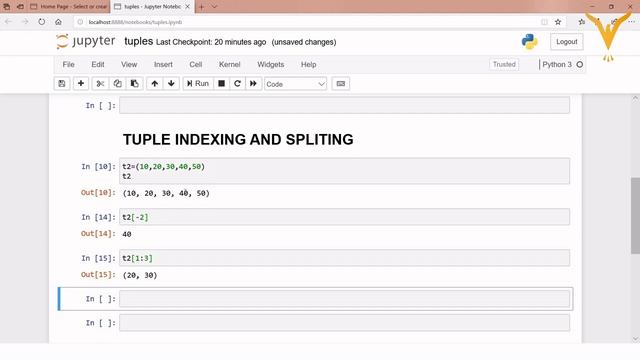This screenshot has width=640, height=360.
Task: Click the scrollbar down arrow
Action: pyautogui.click(x=635, y=339)
